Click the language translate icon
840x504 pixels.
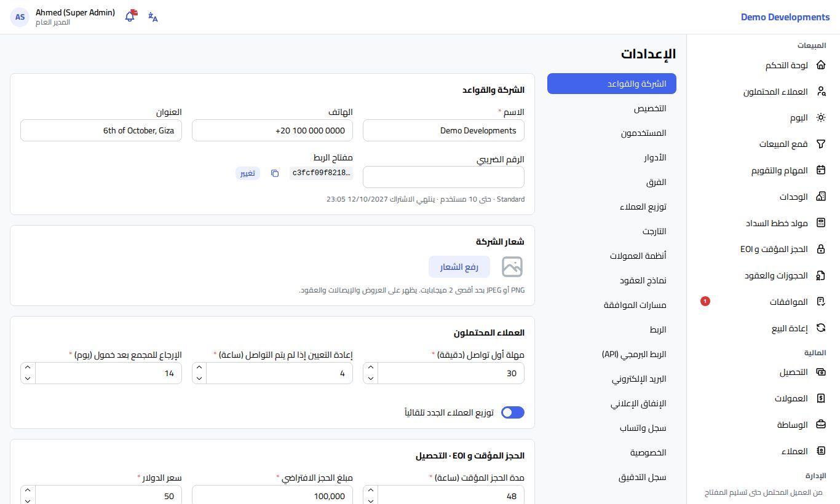pos(153,17)
